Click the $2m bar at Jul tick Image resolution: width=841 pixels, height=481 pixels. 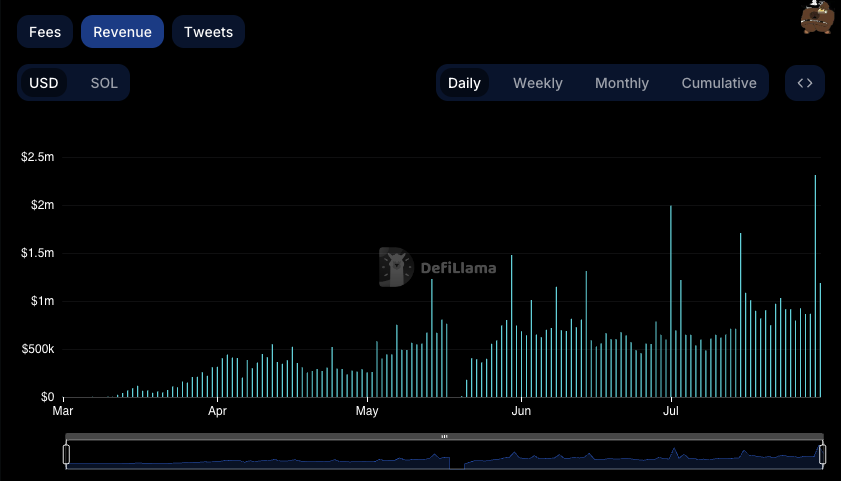point(670,301)
